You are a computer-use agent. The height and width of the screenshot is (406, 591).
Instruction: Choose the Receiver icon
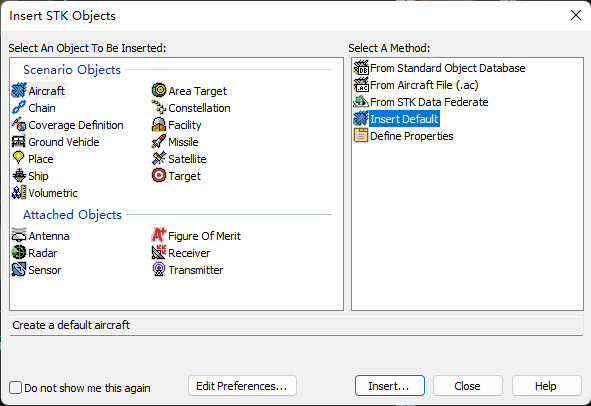coord(159,253)
